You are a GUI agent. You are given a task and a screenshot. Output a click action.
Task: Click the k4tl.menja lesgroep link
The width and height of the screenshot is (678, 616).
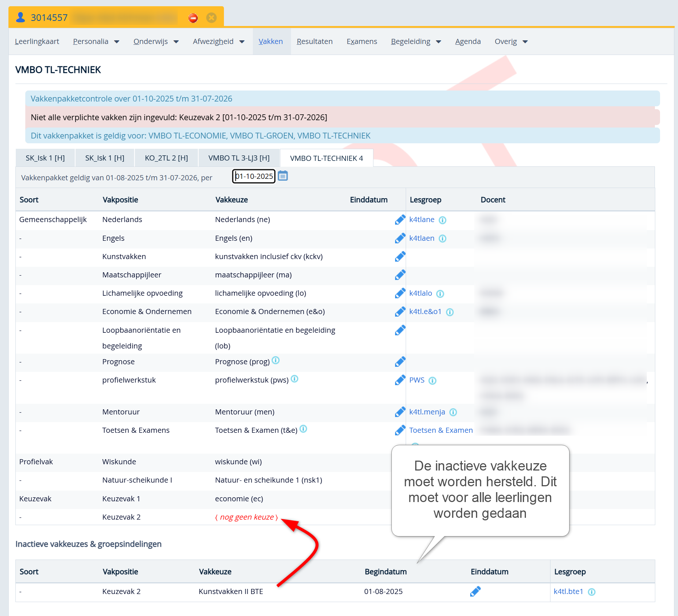[427, 412]
